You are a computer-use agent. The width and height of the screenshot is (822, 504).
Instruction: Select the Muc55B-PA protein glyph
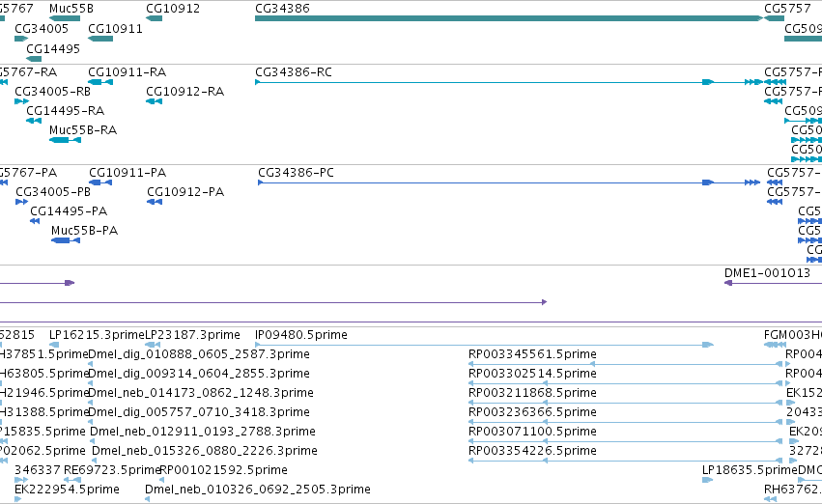pos(66,240)
